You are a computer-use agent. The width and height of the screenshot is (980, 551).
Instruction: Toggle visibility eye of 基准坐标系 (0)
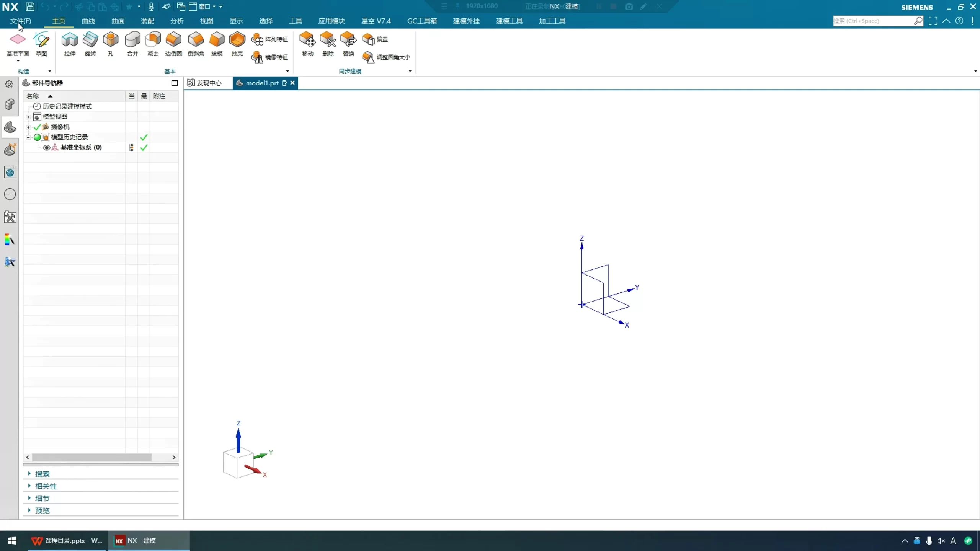click(x=46, y=148)
